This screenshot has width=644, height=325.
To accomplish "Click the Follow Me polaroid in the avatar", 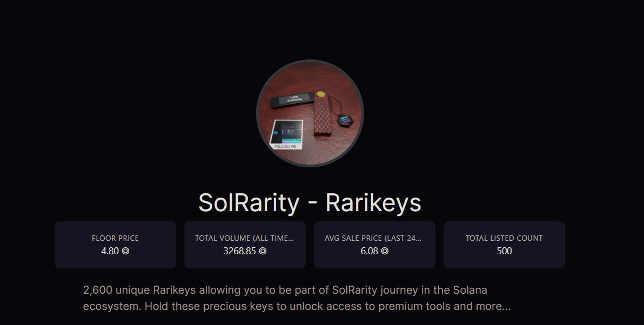I will [x=286, y=134].
